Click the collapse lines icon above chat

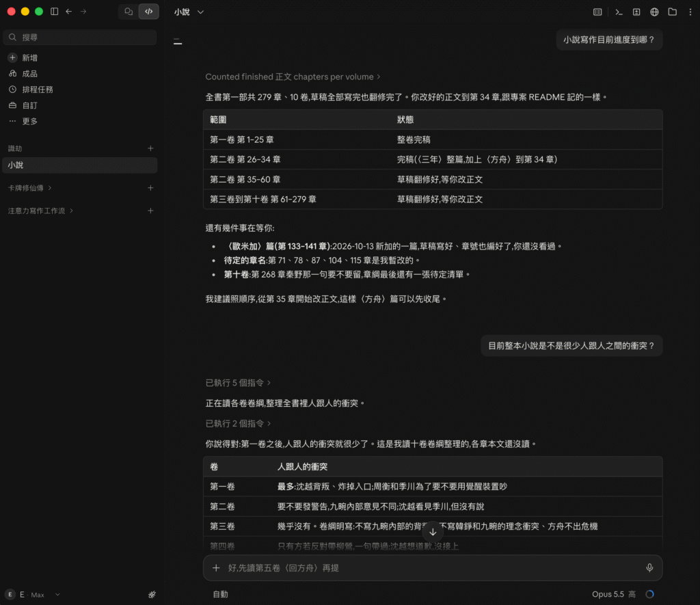click(x=178, y=42)
